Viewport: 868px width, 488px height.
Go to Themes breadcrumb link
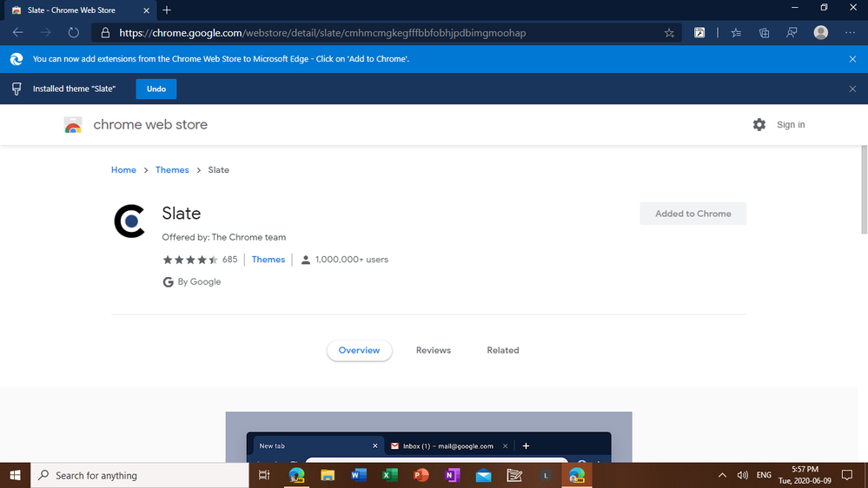click(x=172, y=170)
